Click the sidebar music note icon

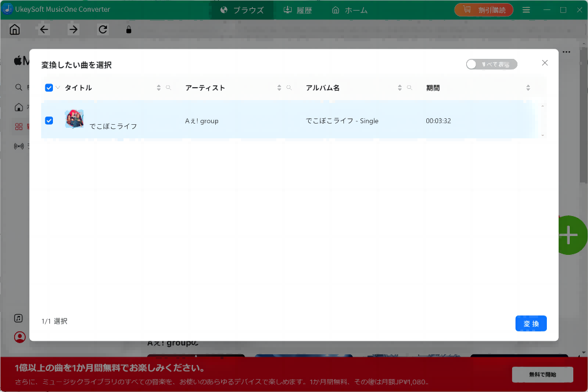click(18, 318)
